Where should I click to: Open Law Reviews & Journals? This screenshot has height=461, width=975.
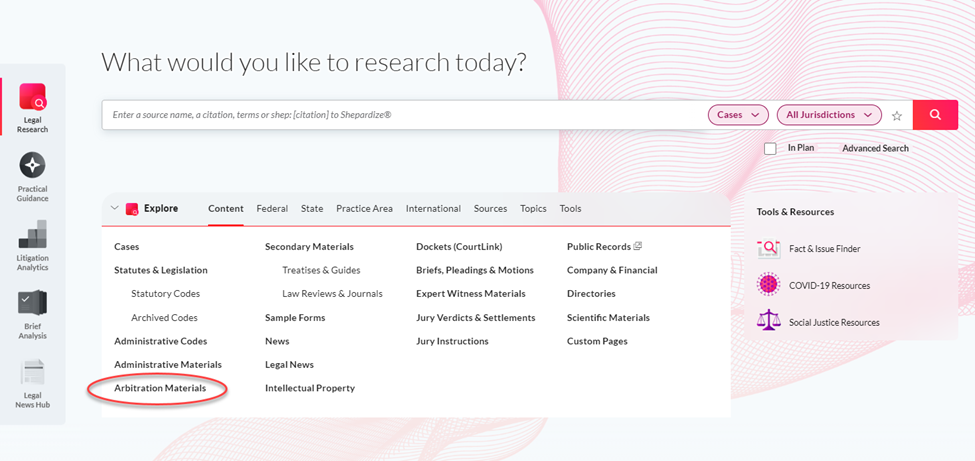[x=333, y=294]
